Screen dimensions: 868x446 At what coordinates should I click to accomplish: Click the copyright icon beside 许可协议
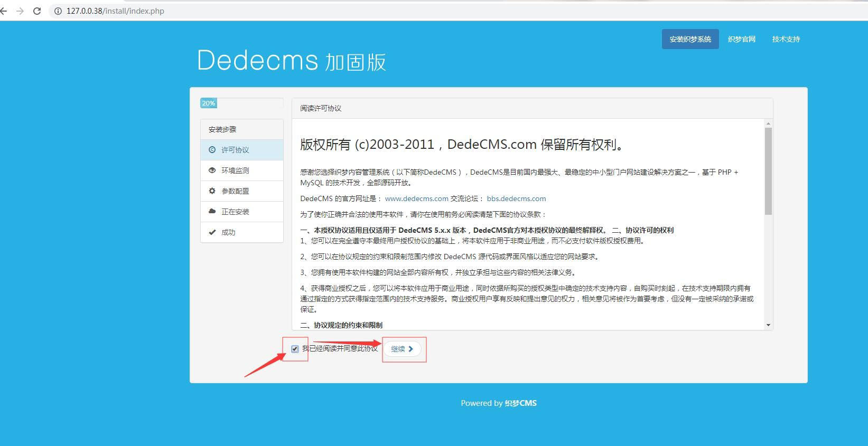click(x=212, y=150)
